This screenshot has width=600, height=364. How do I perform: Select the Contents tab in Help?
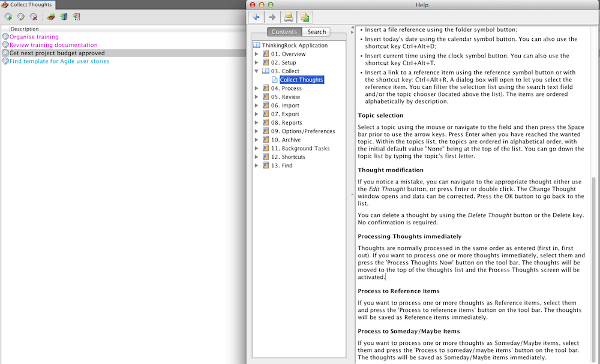284,32
